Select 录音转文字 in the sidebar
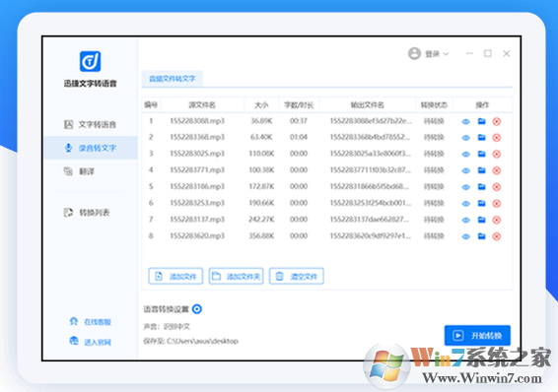The image size is (558, 392). click(x=91, y=148)
